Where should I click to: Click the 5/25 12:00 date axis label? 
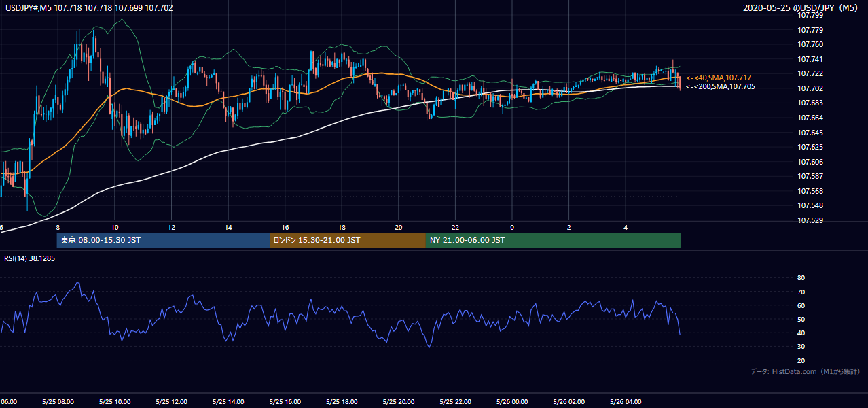171,402
